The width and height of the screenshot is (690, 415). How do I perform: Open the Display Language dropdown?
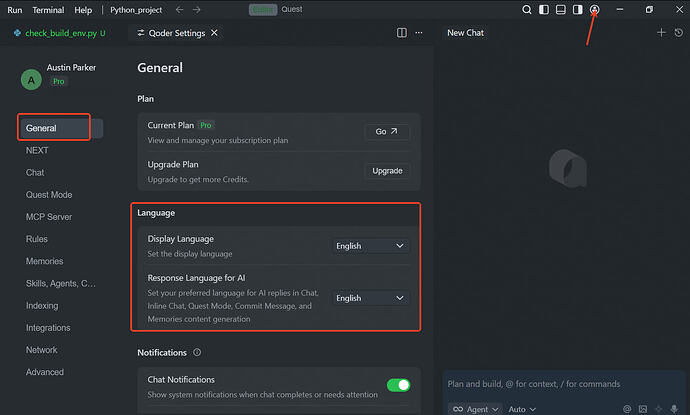(x=371, y=246)
